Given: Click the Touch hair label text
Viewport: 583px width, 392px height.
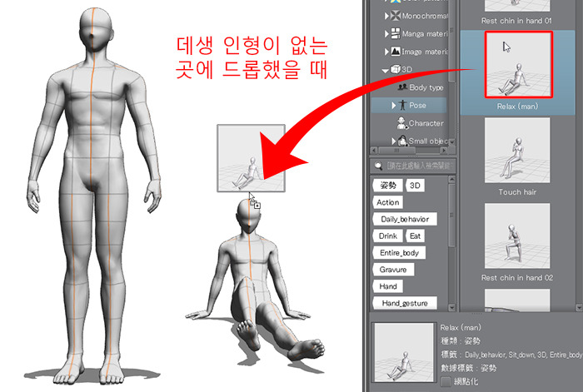Looking at the screenshot, I should pyautogui.click(x=517, y=192).
